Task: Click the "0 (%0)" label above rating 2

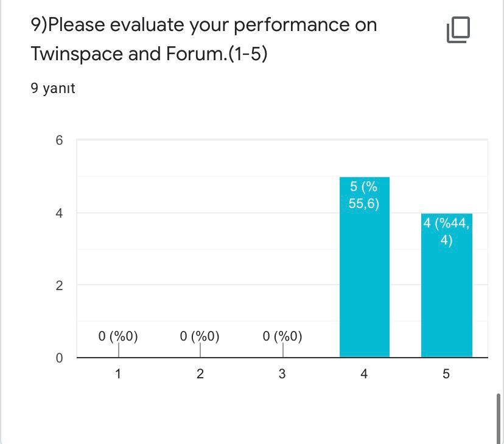Action: 200,335
